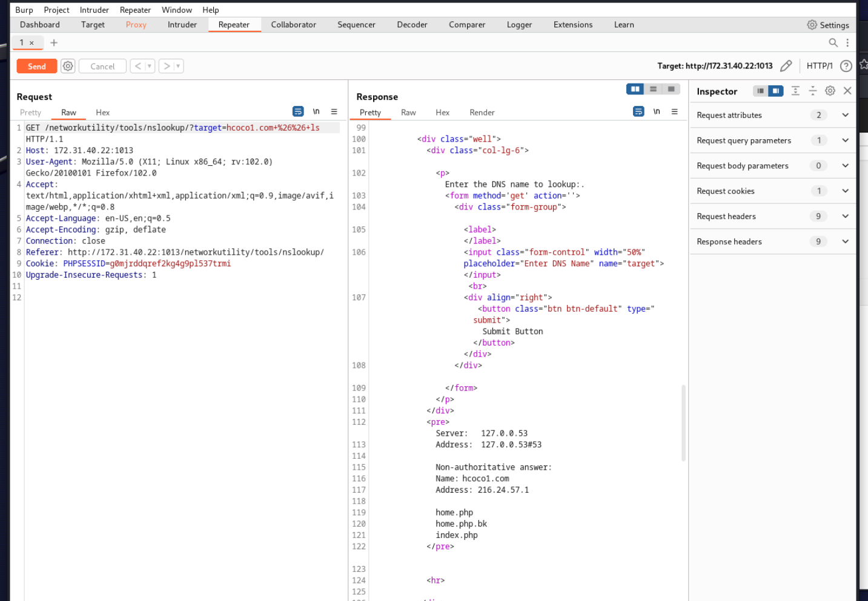Edit the target with the pencil icon
This screenshot has width=868, height=601.
pyautogui.click(x=786, y=66)
